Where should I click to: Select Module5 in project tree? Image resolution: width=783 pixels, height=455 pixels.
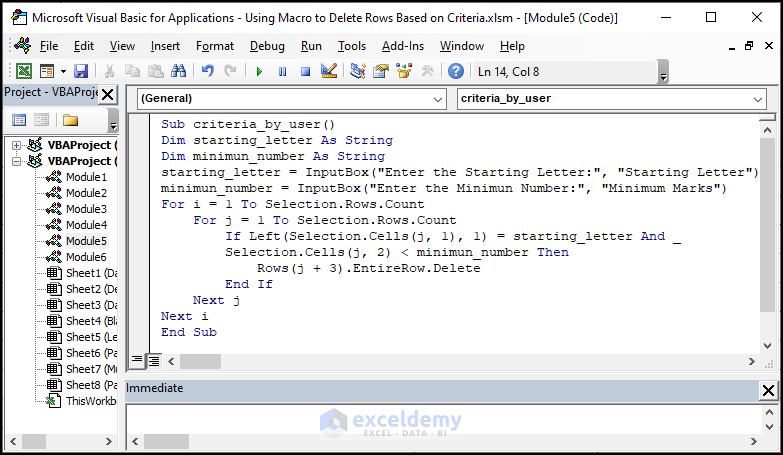coord(86,241)
